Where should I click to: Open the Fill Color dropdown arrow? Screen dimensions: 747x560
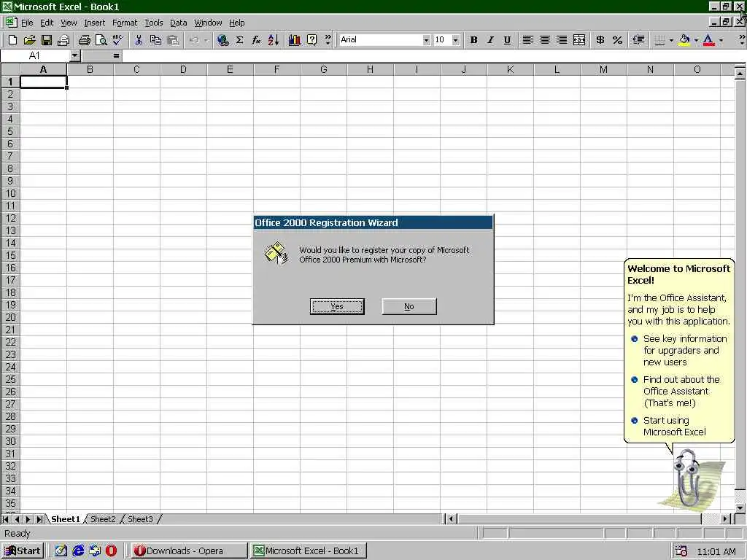(697, 40)
